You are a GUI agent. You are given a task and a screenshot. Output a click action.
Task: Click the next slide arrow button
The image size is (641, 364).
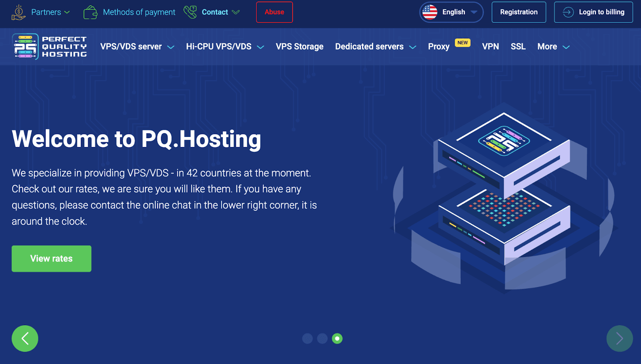619,338
